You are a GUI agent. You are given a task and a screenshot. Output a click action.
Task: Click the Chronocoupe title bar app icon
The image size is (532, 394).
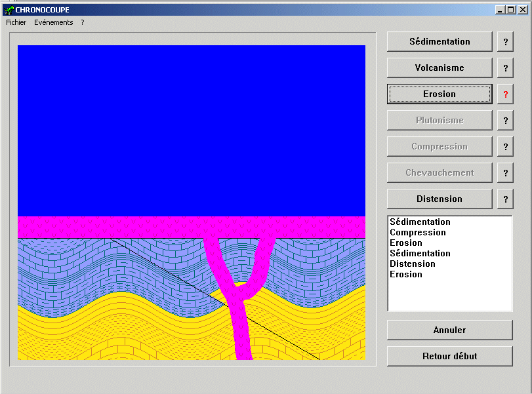(x=9, y=10)
